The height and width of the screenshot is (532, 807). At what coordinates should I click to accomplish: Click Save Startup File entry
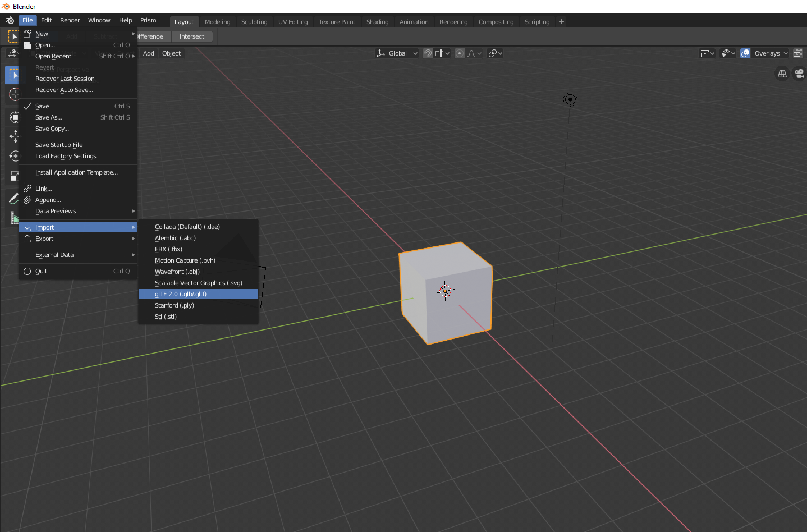tap(78, 145)
